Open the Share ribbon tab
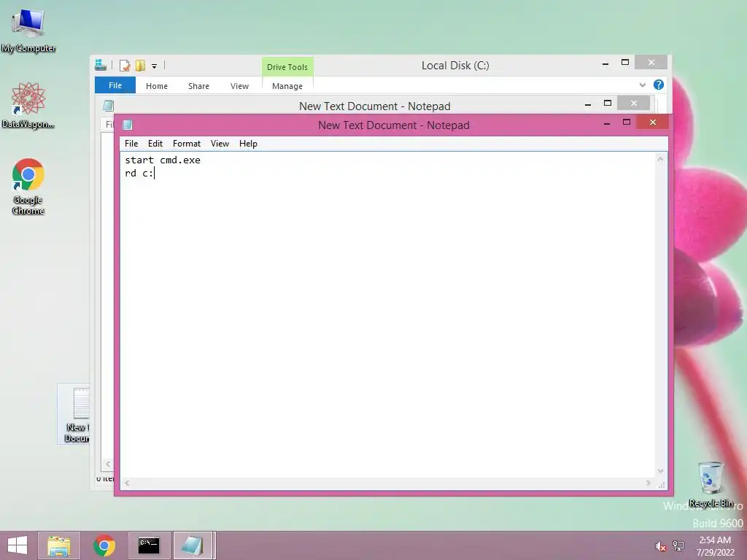This screenshot has width=747, height=560. click(x=198, y=86)
